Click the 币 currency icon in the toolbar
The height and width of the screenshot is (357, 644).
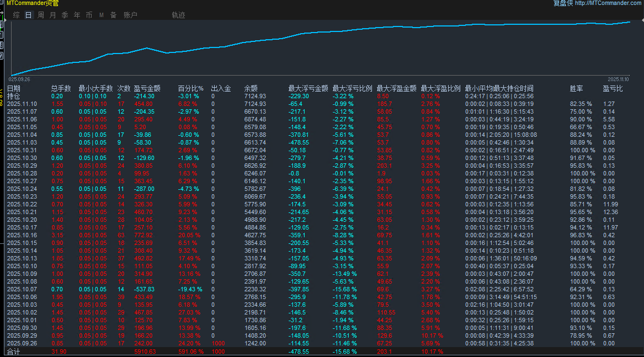pyautogui.click(x=88, y=15)
